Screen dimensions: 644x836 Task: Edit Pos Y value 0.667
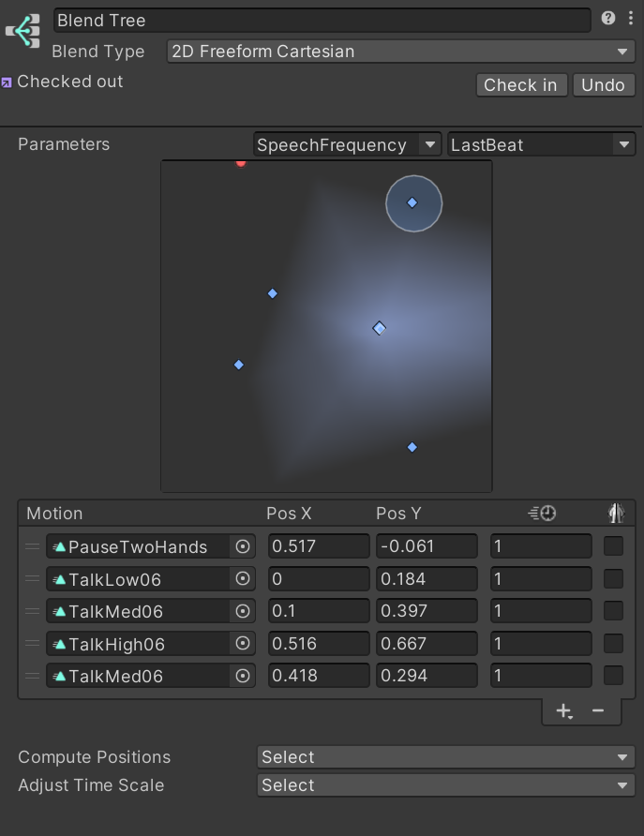427,644
